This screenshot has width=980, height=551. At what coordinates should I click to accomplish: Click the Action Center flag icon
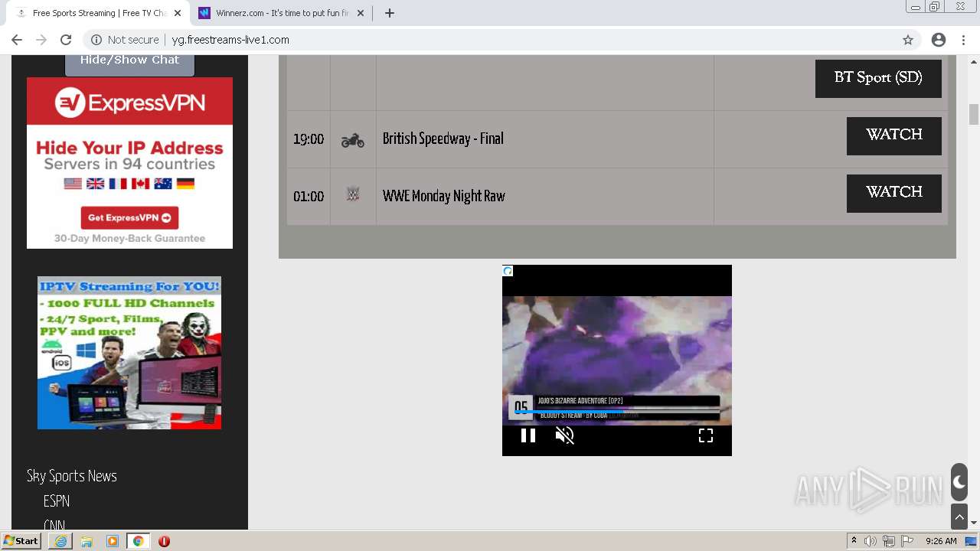pos(907,541)
